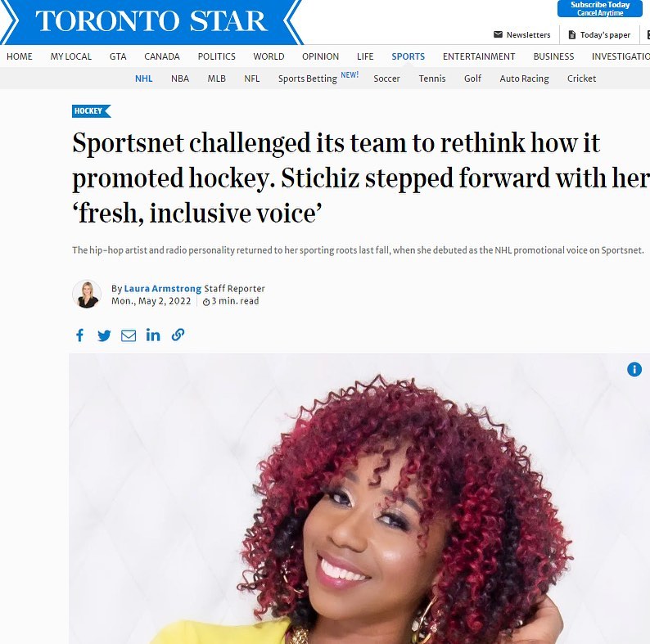Image resolution: width=650 pixels, height=644 pixels.
Task: Open the main article photo of Stichiz
Action: click(x=359, y=498)
